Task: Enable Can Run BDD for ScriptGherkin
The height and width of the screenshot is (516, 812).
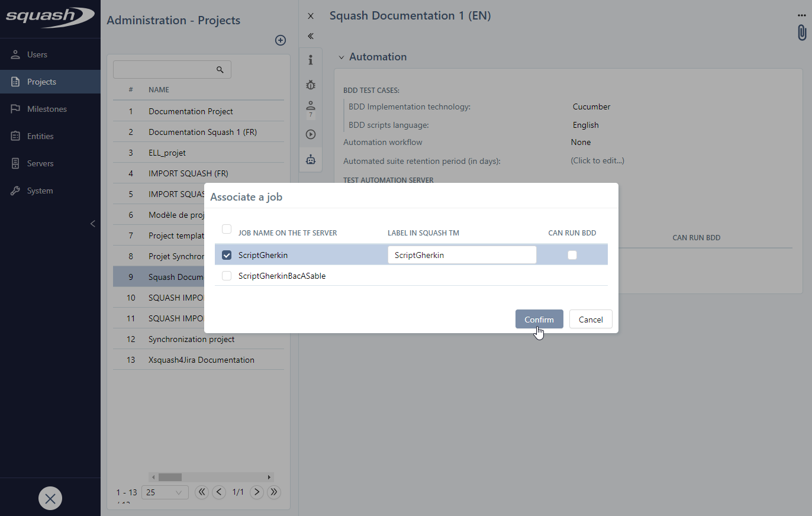Action: (572, 255)
